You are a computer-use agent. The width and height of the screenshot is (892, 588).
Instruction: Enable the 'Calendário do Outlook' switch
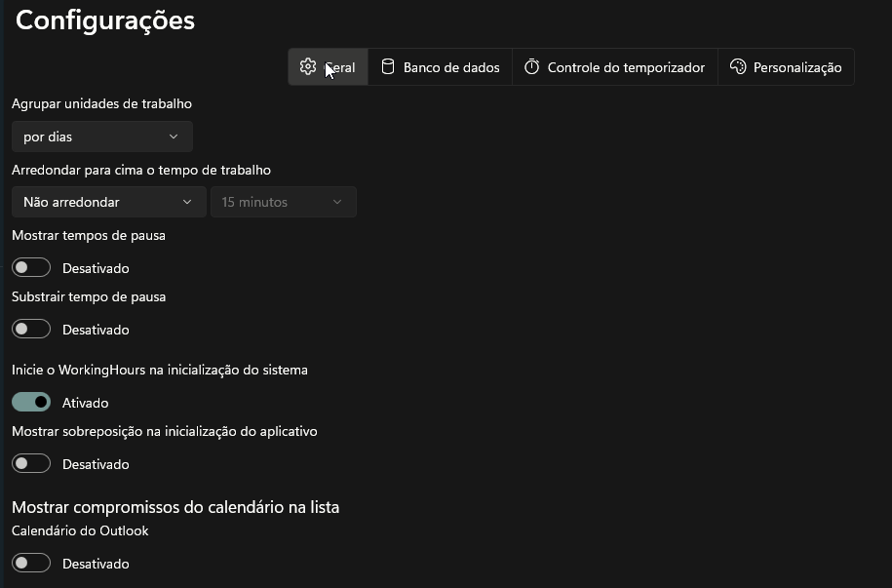click(31, 563)
